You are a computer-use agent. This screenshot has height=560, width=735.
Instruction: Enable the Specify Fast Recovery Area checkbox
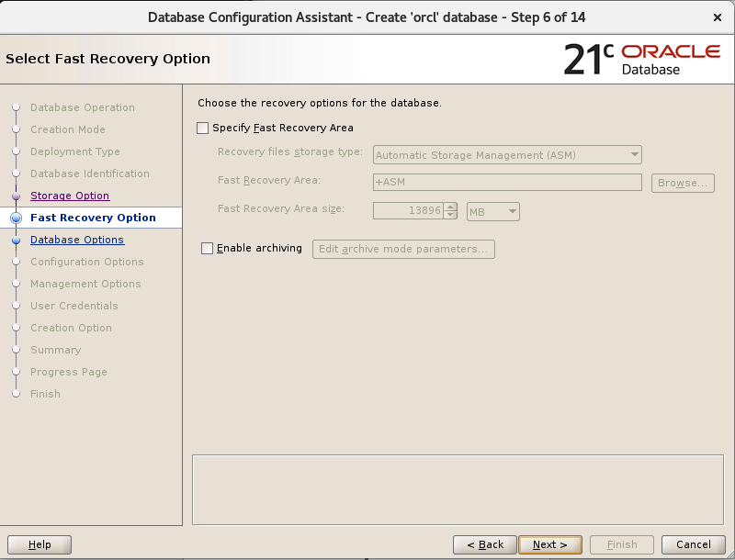[202, 129]
